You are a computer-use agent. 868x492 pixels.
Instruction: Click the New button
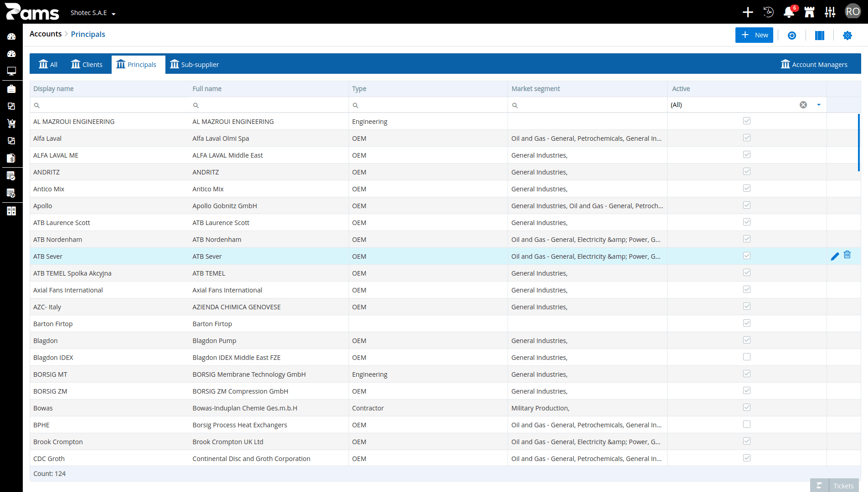(x=754, y=35)
